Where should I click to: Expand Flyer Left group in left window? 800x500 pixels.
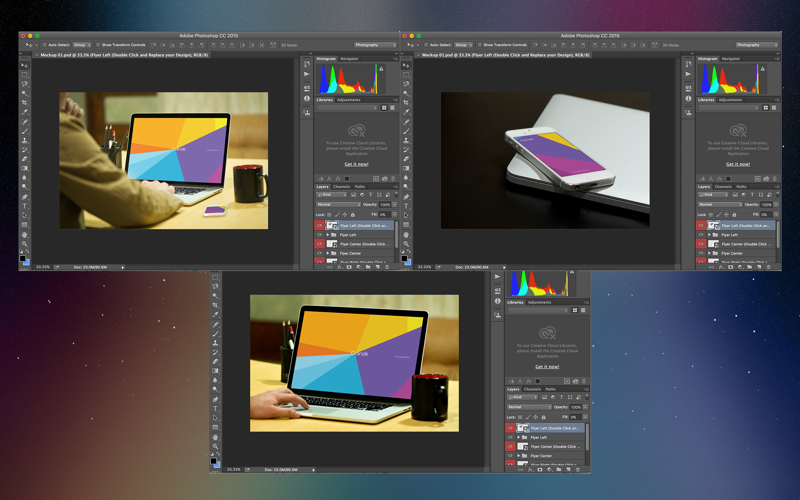328,235
